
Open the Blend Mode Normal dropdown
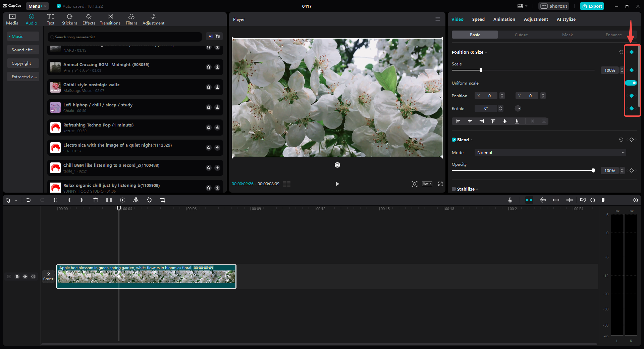coord(549,152)
